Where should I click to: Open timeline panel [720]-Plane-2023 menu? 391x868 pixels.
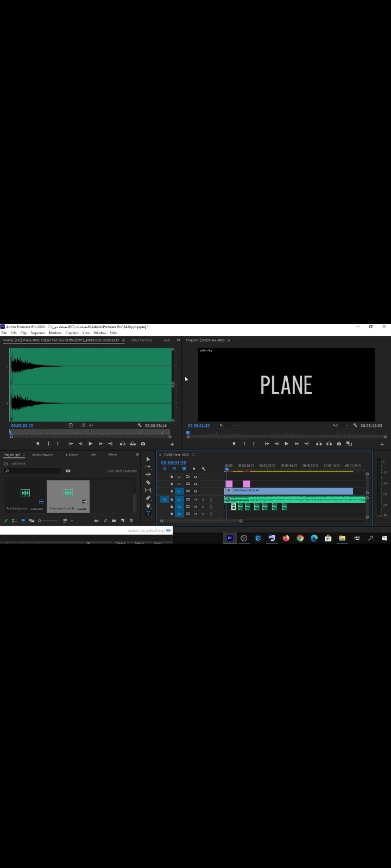[x=193, y=455]
